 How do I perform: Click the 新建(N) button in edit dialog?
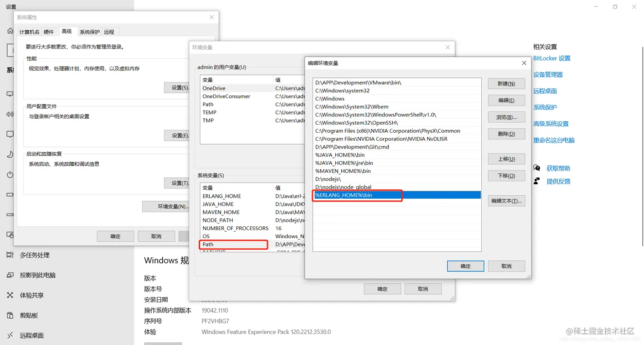(x=506, y=84)
